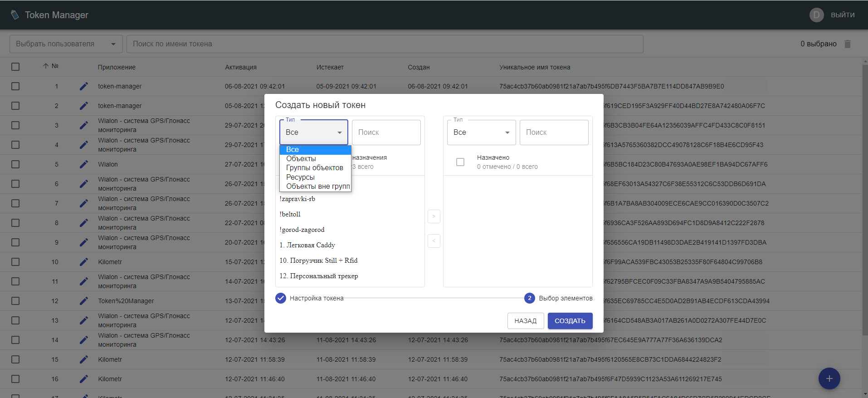
Task: Collapse the left 'Тип' type dropdown
Action: coord(313,133)
